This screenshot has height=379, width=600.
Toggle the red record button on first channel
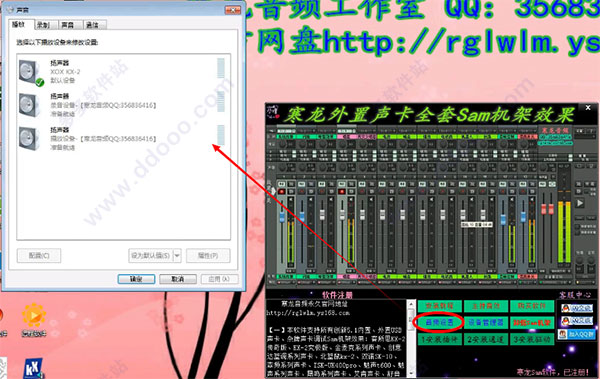[x=282, y=191]
